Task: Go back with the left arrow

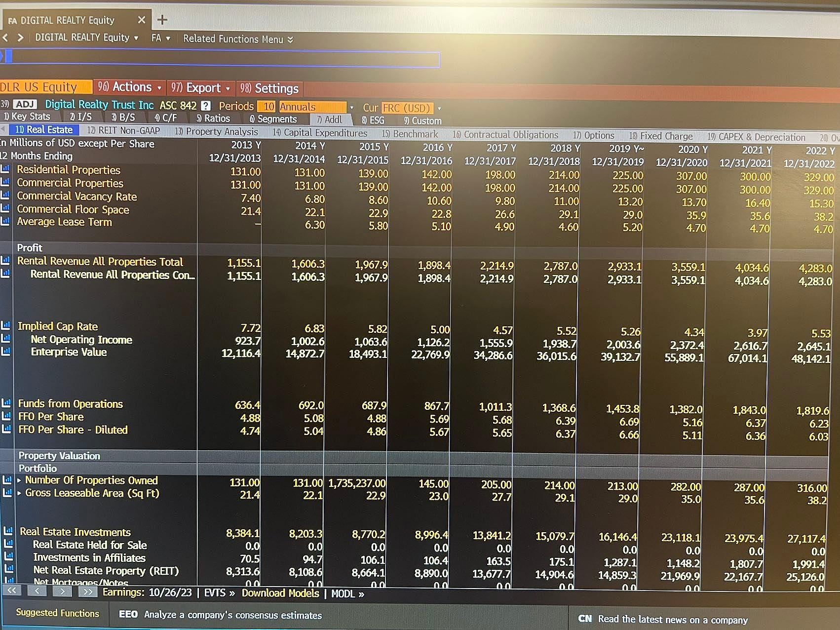Action: pyautogui.click(x=5, y=38)
